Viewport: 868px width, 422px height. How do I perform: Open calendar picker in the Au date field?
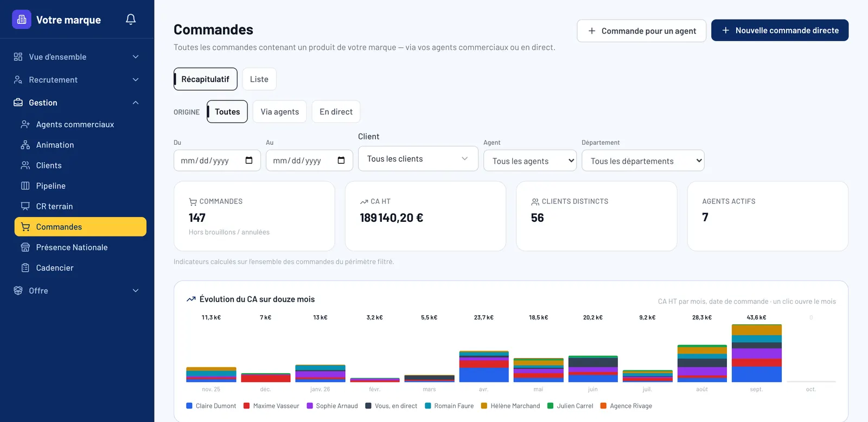pos(341,161)
